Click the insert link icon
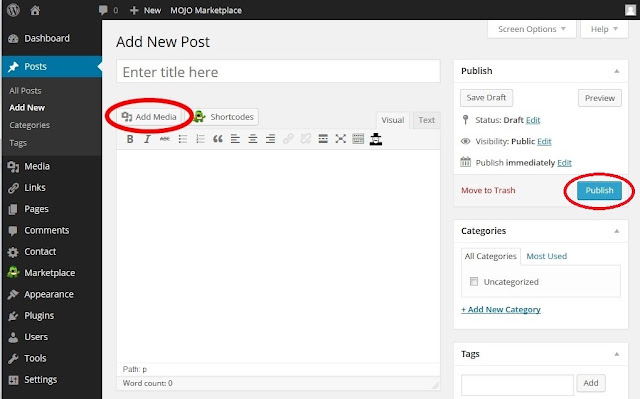The width and height of the screenshot is (640, 399). [x=288, y=139]
